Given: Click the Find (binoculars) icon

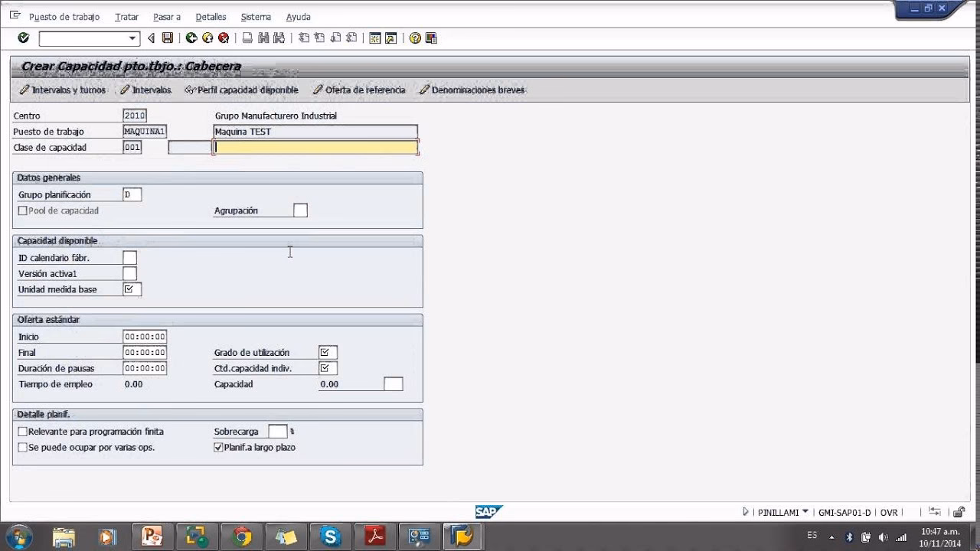Looking at the screenshot, I should pos(264,37).
